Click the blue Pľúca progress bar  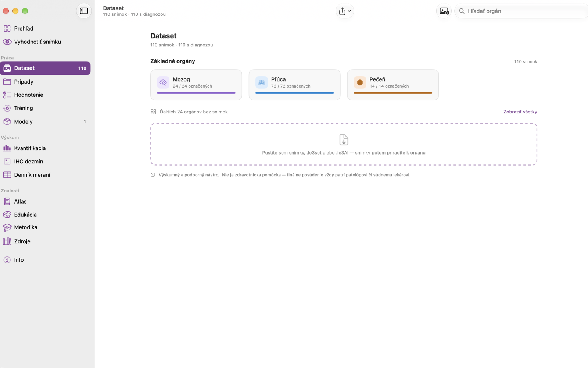tap(294, 93)
